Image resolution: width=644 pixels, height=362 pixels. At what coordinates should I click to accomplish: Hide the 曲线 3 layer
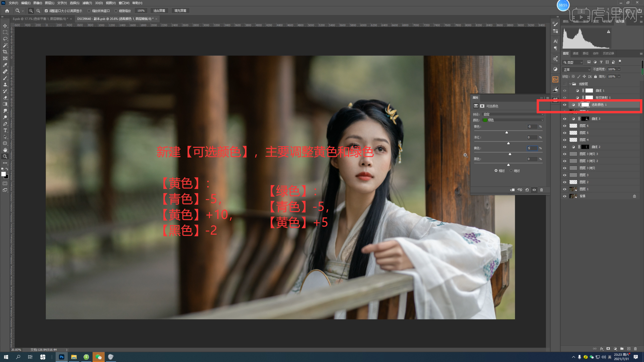pos(565,119)
